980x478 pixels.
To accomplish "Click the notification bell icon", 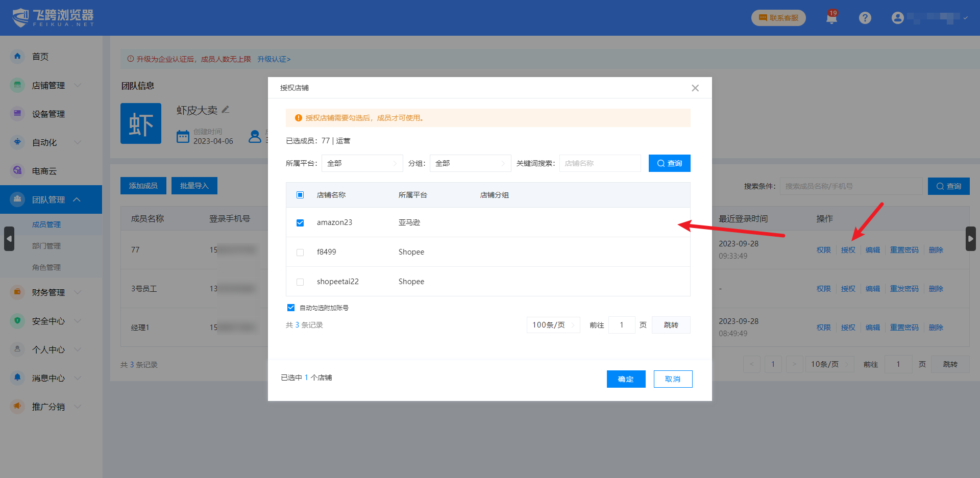I will 831,18.
